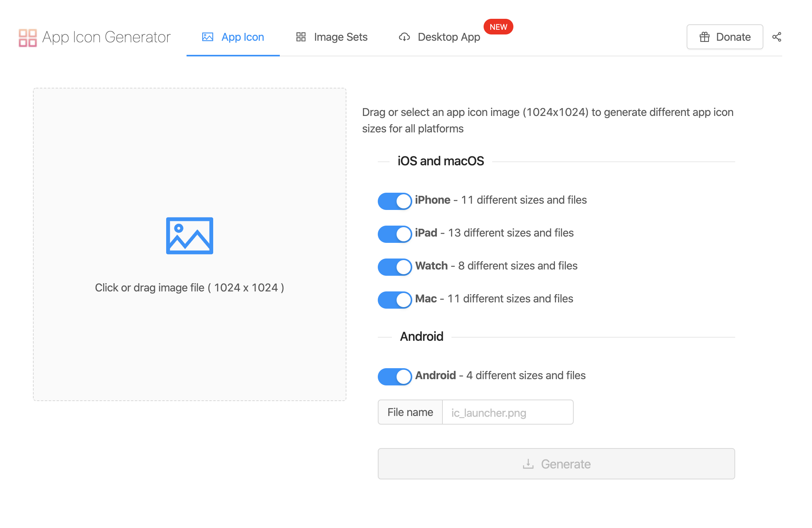Click the ic_launcher.png file name field
The height and width of the screenshot is (528, 812).
507,412
